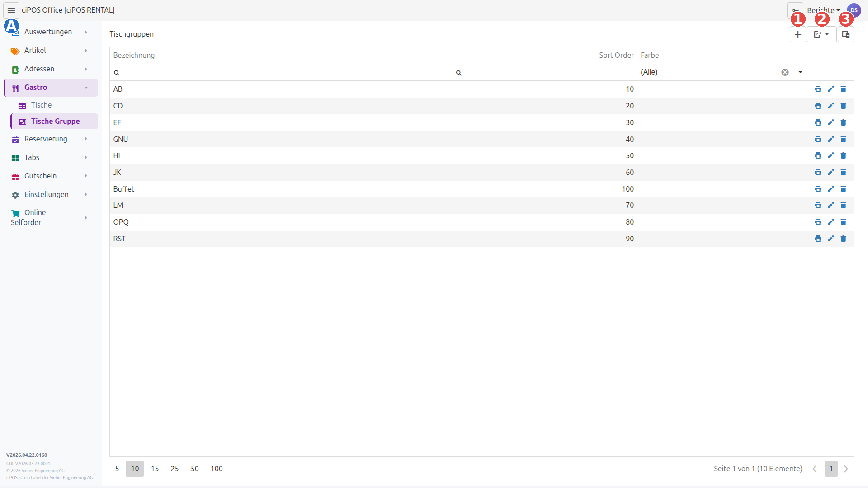Collapse the Gastro sidebar section

(x=51, y=88)
